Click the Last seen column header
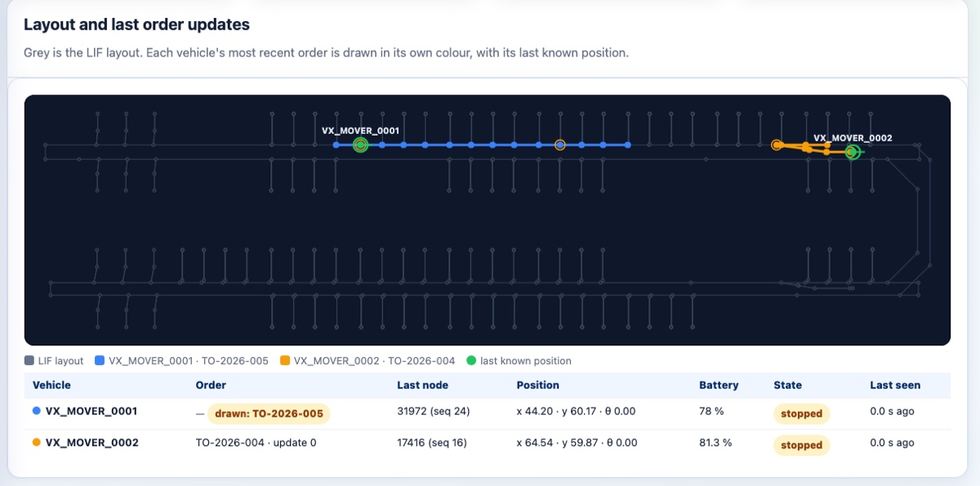Screen dimensions: 980x486 895,385
